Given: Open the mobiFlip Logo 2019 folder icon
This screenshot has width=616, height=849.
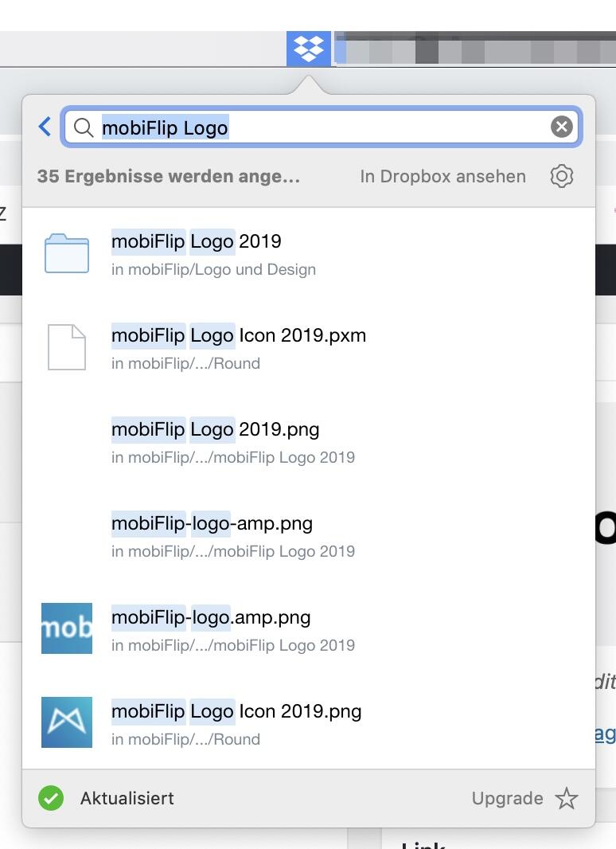Looking at the screenshot, I should point(67,254).
